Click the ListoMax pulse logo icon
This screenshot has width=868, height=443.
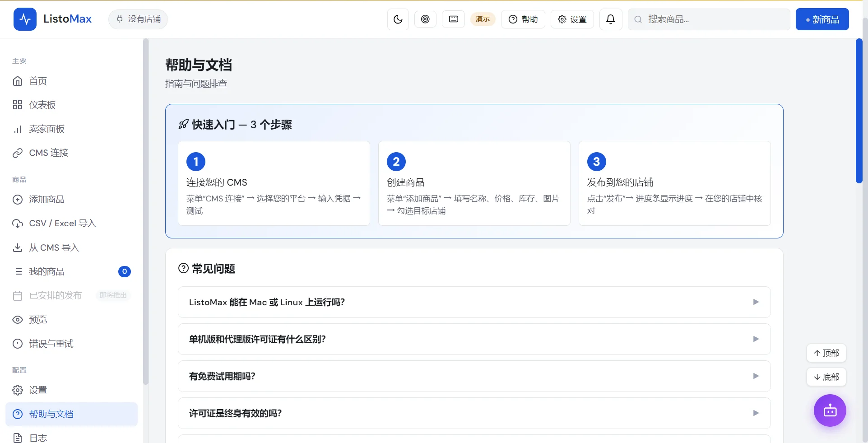25,19
